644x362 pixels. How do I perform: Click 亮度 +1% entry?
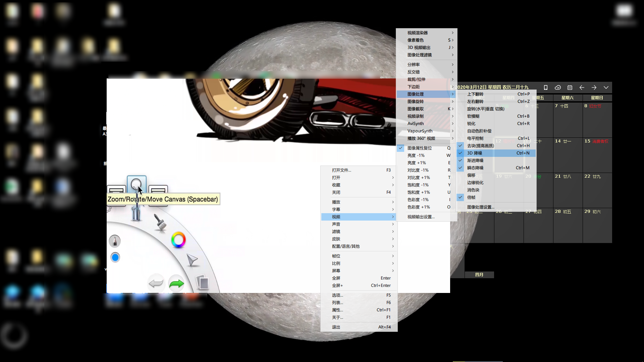pyautogui.click(x=426, y=163)
